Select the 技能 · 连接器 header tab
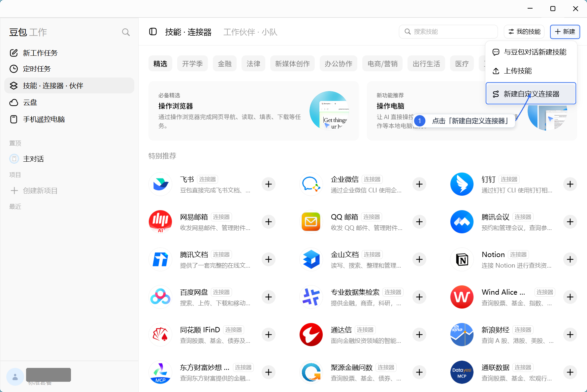 [x=188, y=32]
